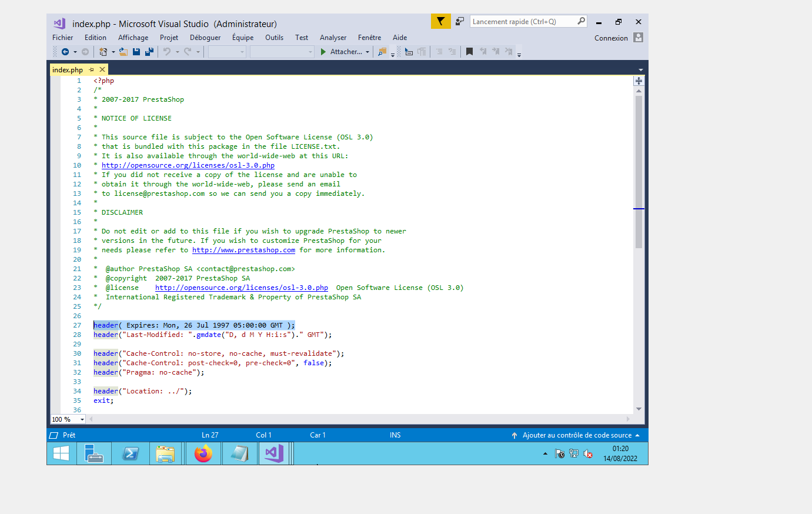
Task: Open the Solution Configurations combo box
Action: click(227, 52)
